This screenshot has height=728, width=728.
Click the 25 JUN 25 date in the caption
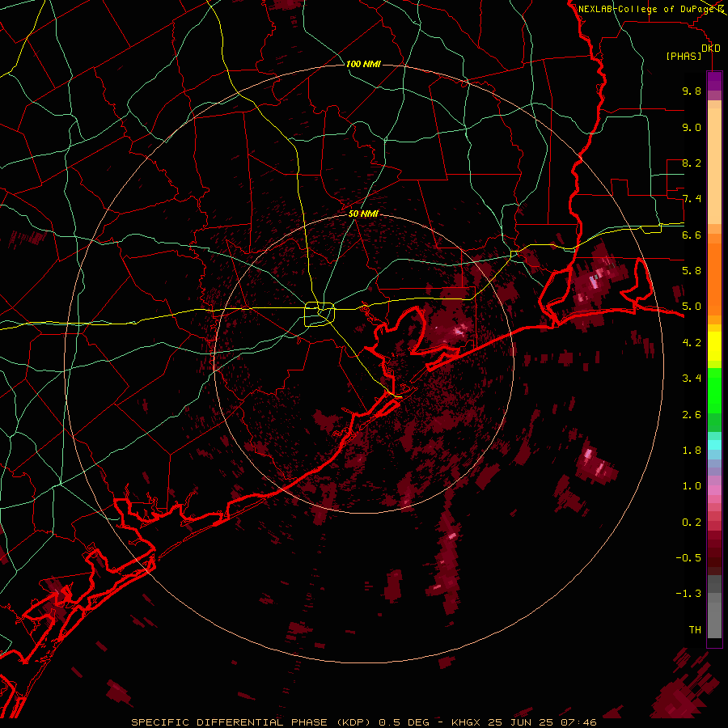520,722
